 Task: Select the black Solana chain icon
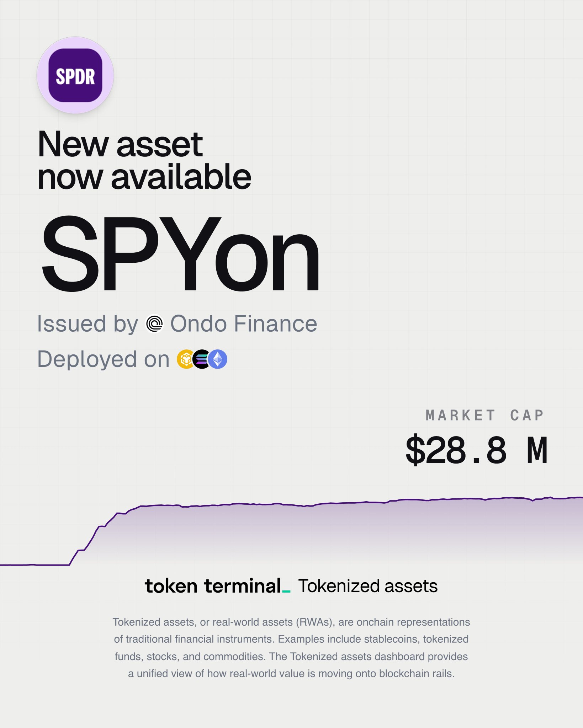tap(201, 359)
